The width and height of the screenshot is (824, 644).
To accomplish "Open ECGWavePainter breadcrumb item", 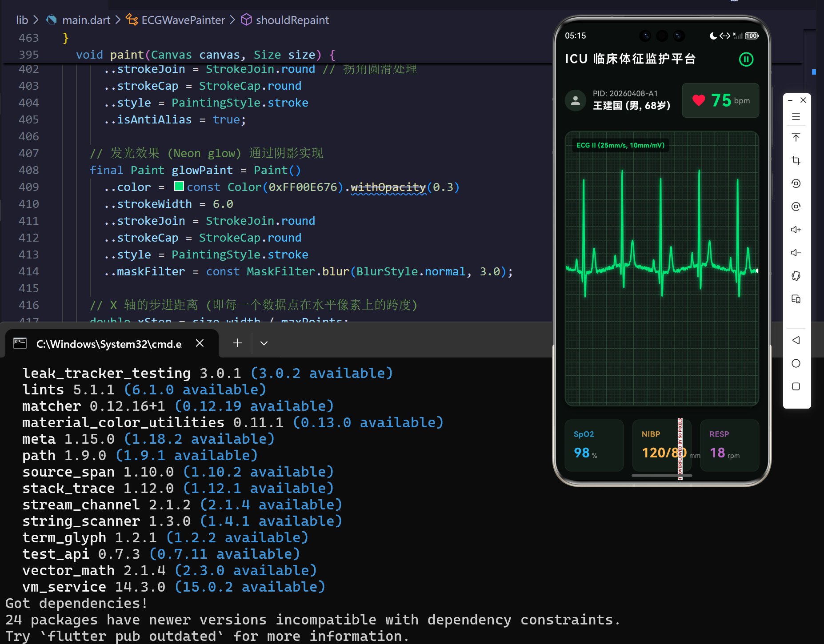I will point(183,20).
